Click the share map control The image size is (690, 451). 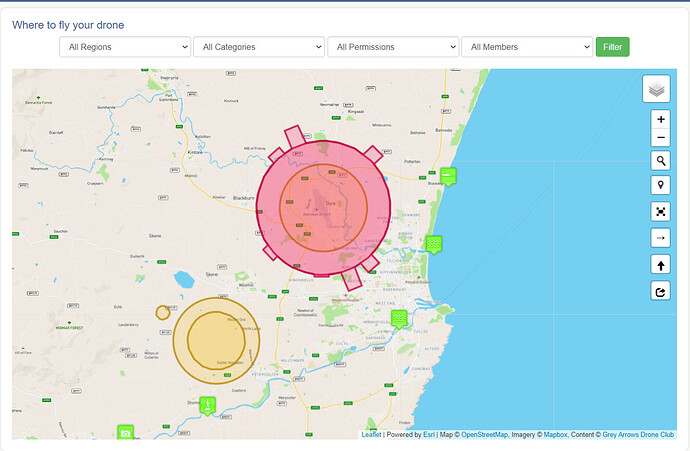pos(660,291)
